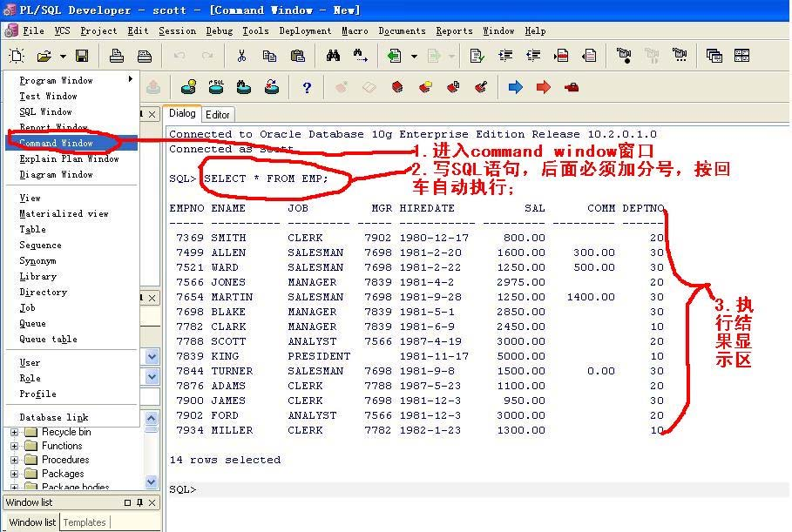Choose Queue table menu entry

(71, 339)
